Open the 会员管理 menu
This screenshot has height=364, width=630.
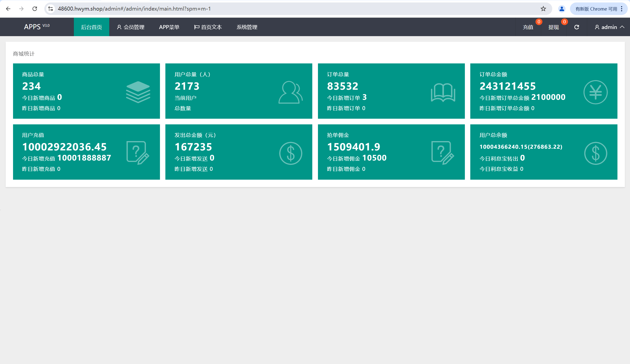coord(130,27)
